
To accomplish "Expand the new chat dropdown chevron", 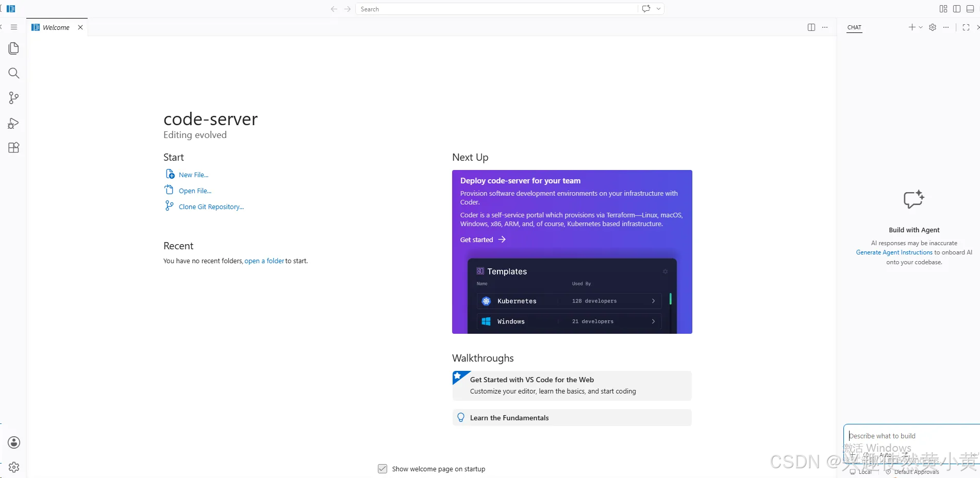I will coord(921,27).
